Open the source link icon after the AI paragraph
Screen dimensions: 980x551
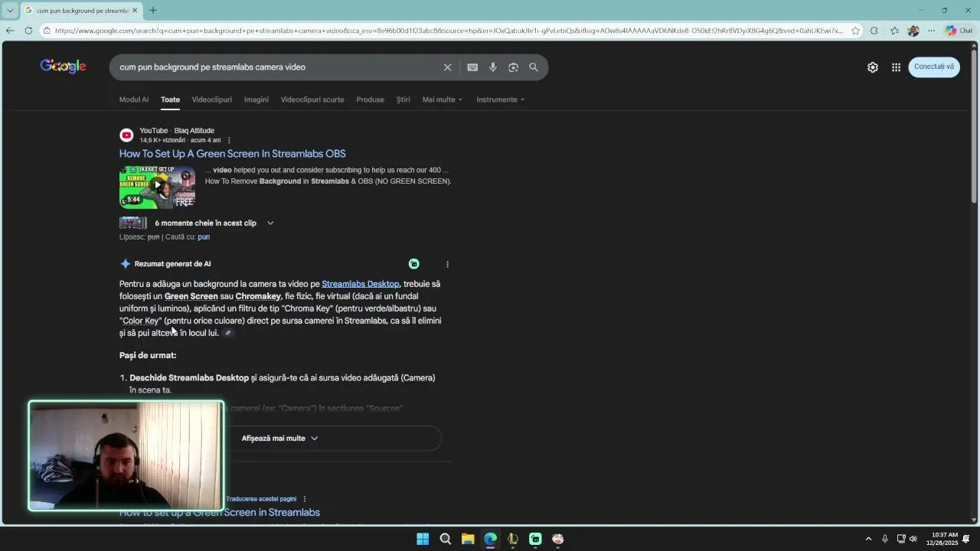[x=227, y=333]
